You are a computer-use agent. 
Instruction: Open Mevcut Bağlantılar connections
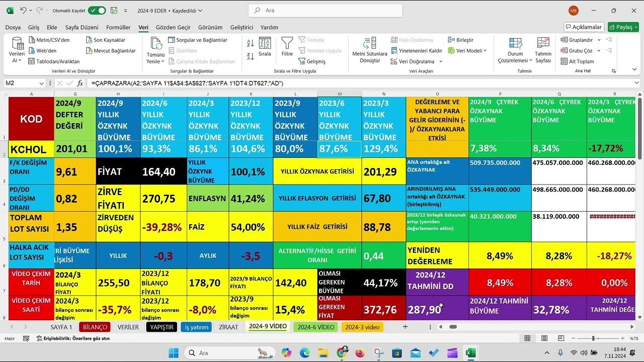[111, 50]
